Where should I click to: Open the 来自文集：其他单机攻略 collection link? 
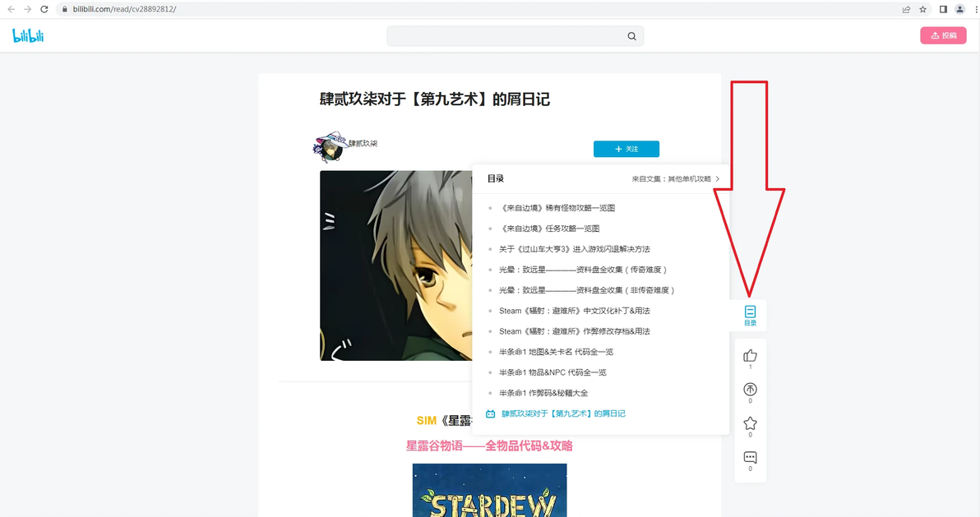(671, 179)
